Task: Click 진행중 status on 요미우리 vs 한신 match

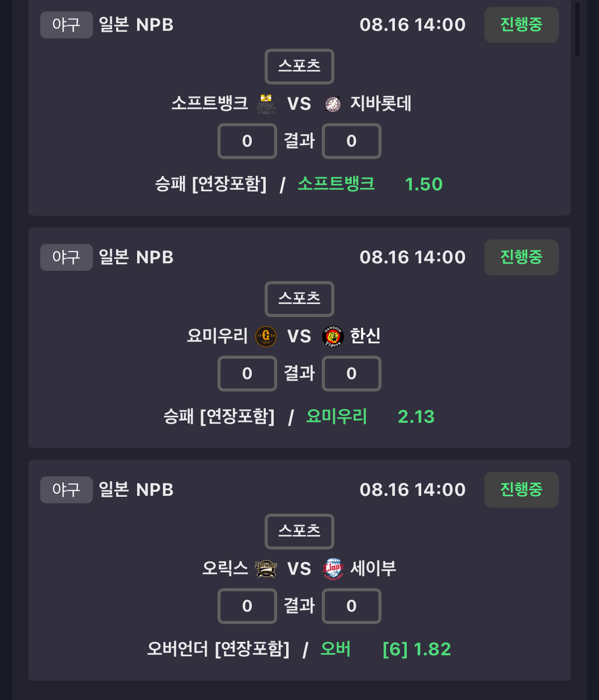Action: point(522,257)
